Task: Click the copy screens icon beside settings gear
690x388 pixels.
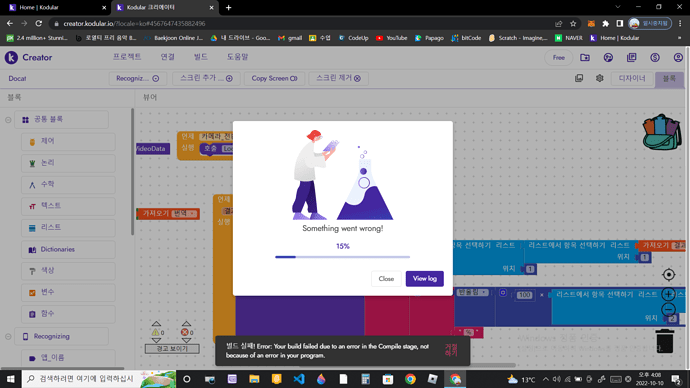Action: [579, 78]
